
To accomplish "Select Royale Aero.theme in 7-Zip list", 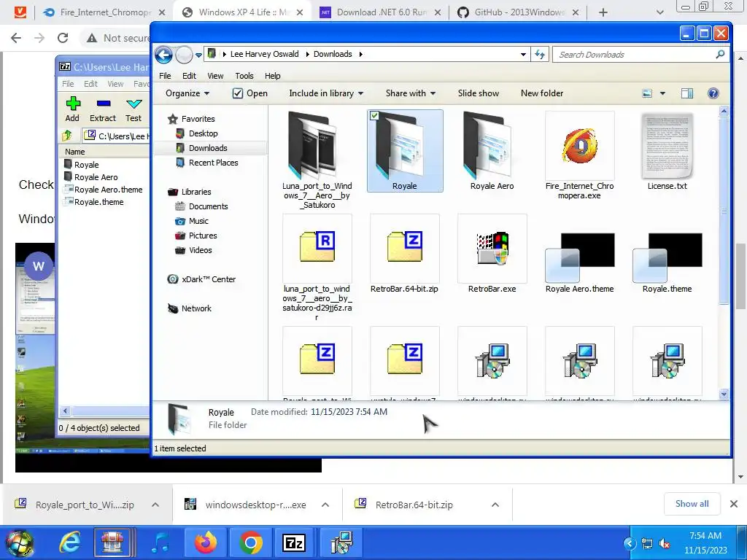I will point(108,190).
